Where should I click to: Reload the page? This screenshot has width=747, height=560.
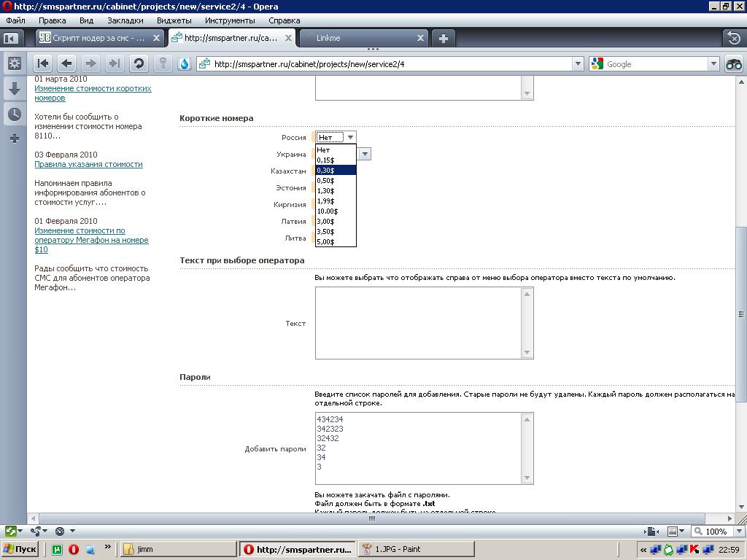139,63
